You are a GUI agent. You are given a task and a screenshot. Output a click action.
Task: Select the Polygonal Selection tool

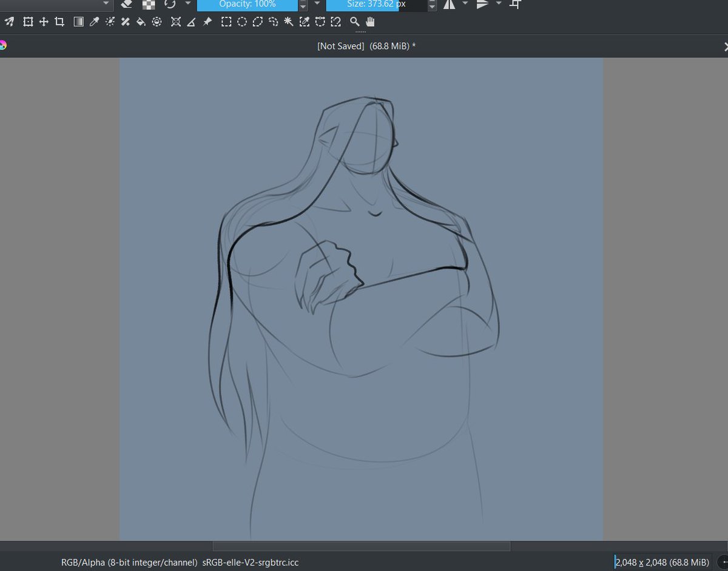click(257, 22)
